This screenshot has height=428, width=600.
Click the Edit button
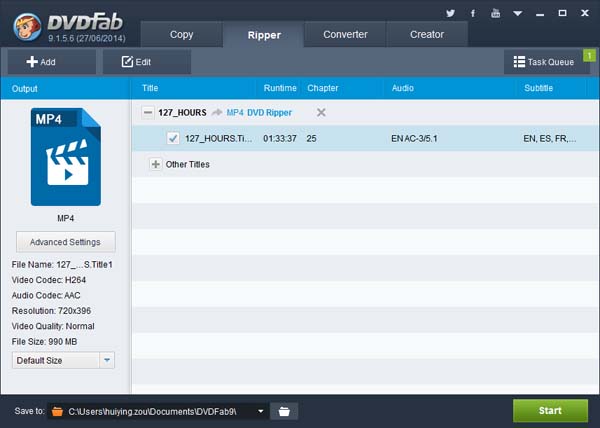[147, 62]
